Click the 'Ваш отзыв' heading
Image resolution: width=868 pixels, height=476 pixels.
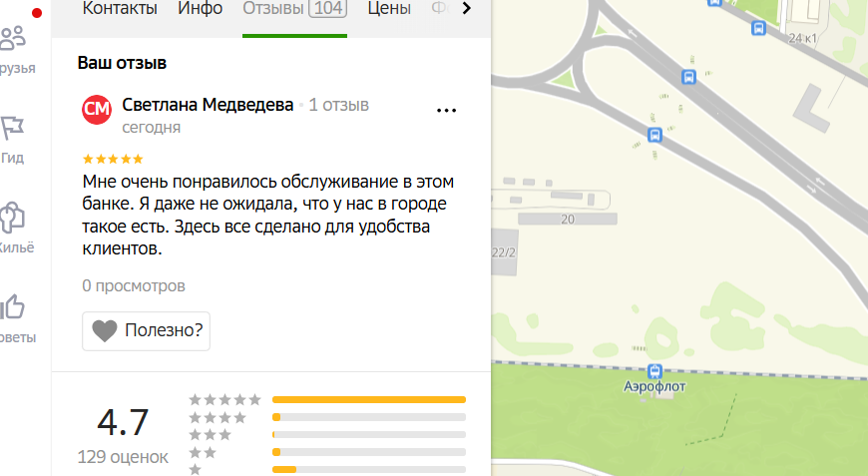click(122, 63)
